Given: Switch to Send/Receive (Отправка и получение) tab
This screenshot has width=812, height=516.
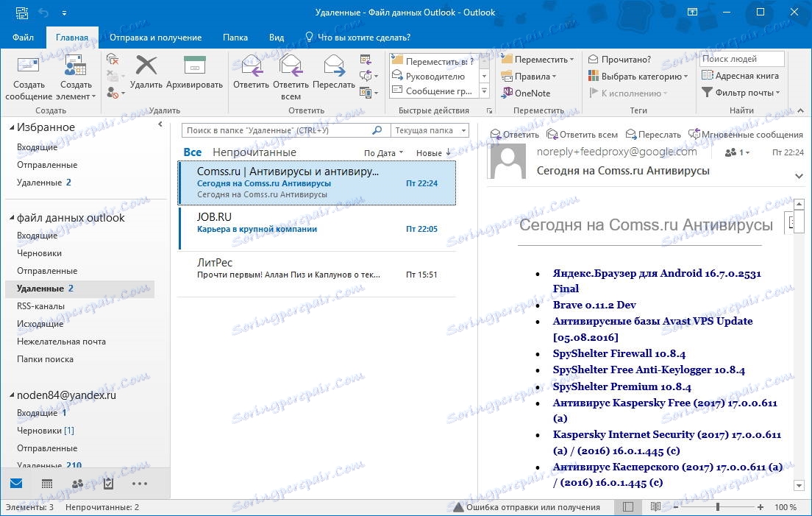Looking at the screenshot, I should [x=155, y=38].
